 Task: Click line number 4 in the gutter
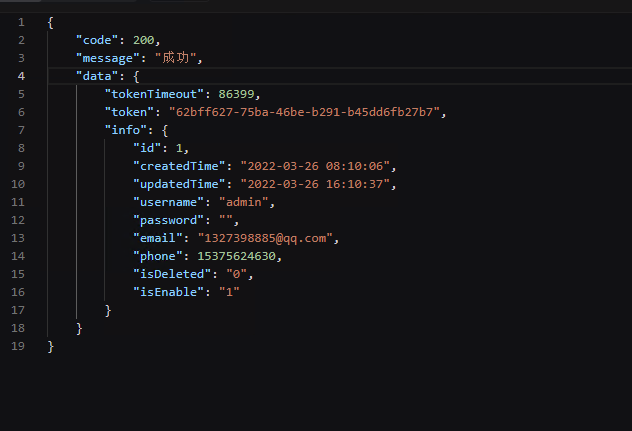pos(21,75)
